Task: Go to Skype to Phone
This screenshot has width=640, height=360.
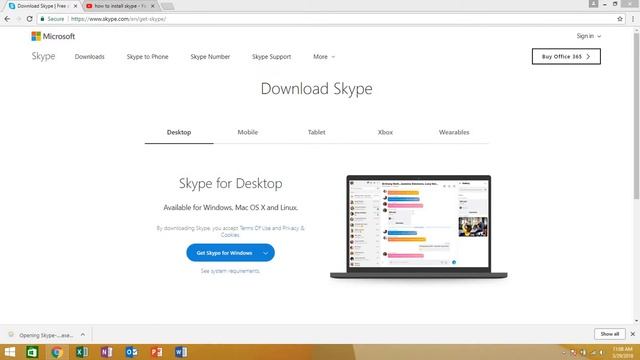Action: (147, 57)
